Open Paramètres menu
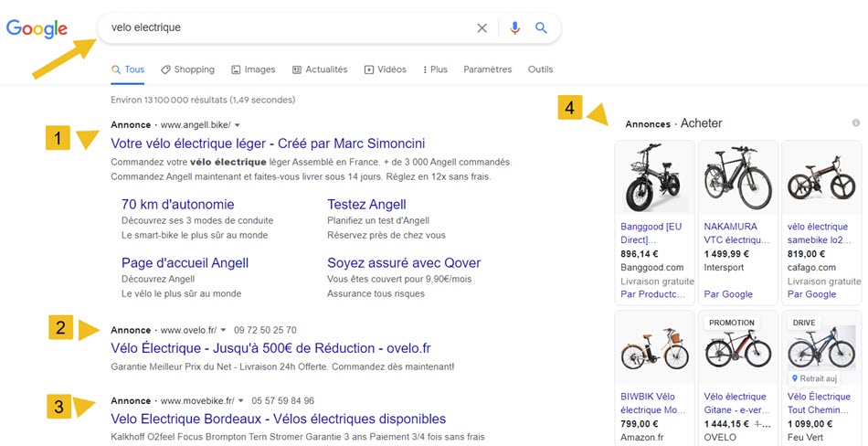 [488, 69]
